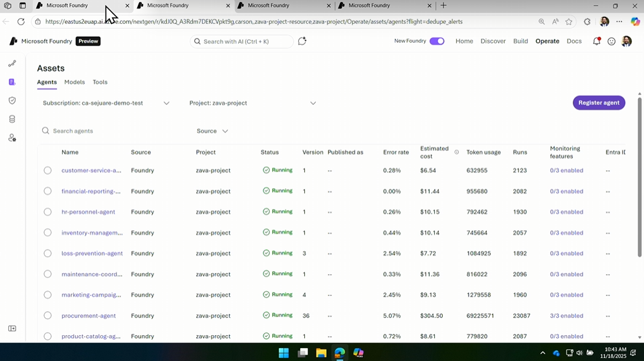This screenshot has width=644, height=361.
Task: Select the customer-service agent radio button
Action: pyautogui.click(x=47, y=171)
